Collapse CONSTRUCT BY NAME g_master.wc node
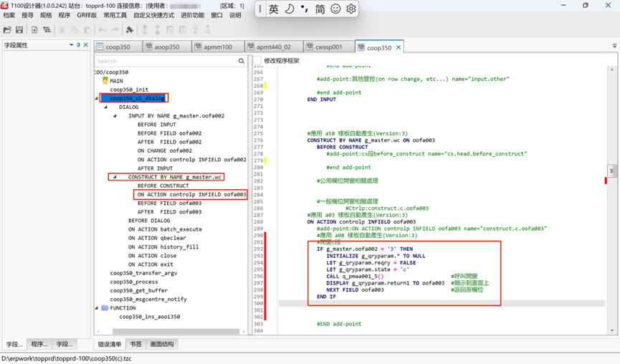 [x=115, y=177]
